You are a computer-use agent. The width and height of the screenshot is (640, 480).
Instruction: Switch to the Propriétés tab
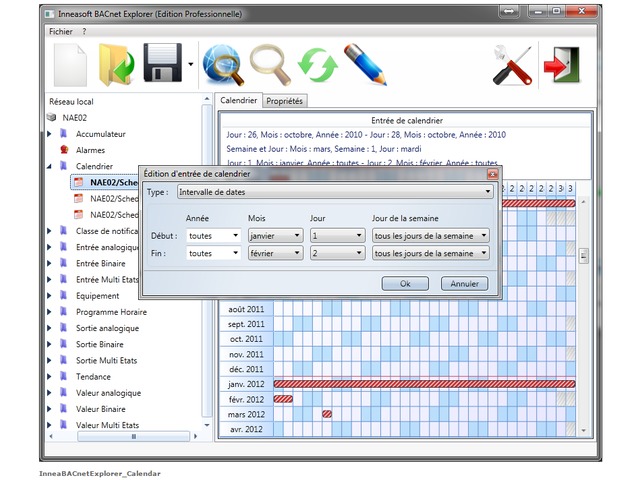pyautogui.click(x=284, y=101)
